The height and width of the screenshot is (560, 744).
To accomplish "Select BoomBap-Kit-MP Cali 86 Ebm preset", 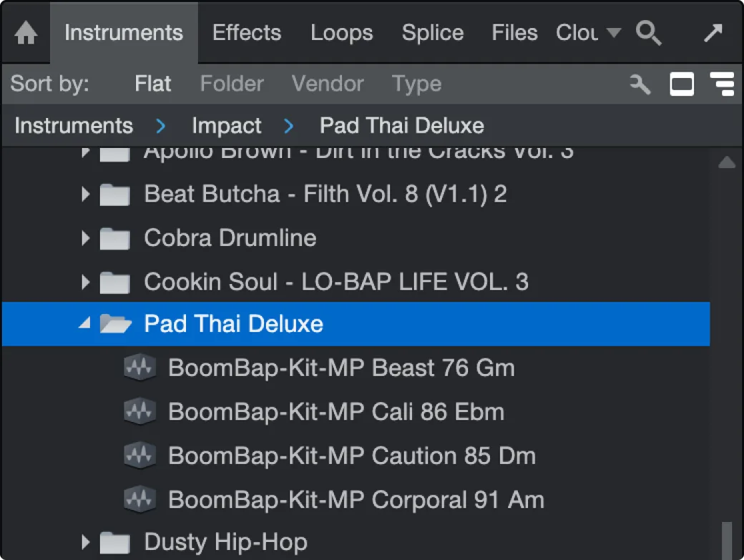I will coord(356,411).
